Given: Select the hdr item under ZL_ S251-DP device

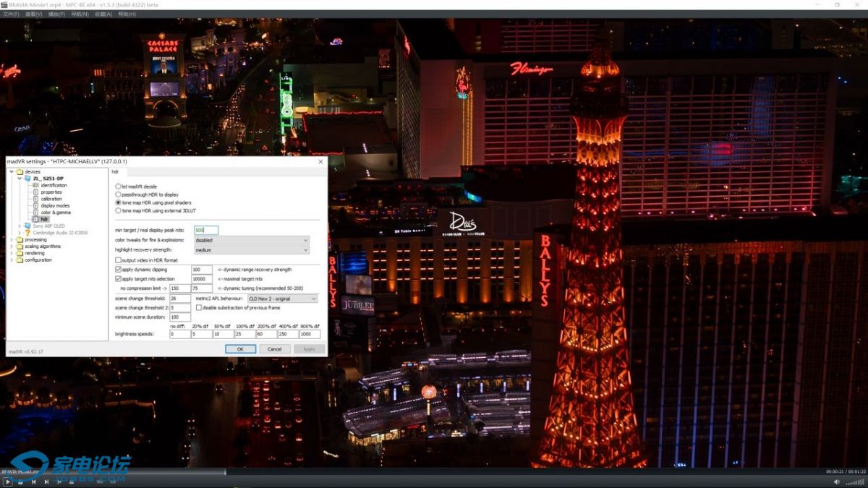Looking at the screenshot, I should point(44,219).
